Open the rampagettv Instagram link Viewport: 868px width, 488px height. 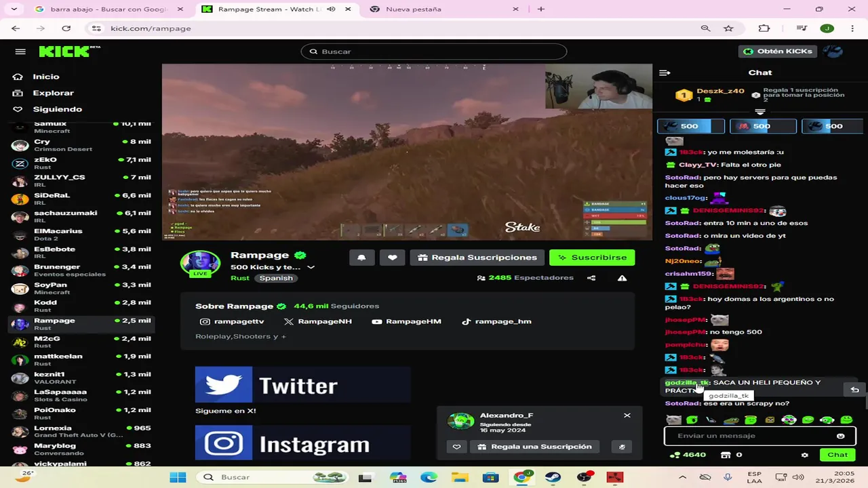click(232, 321)
